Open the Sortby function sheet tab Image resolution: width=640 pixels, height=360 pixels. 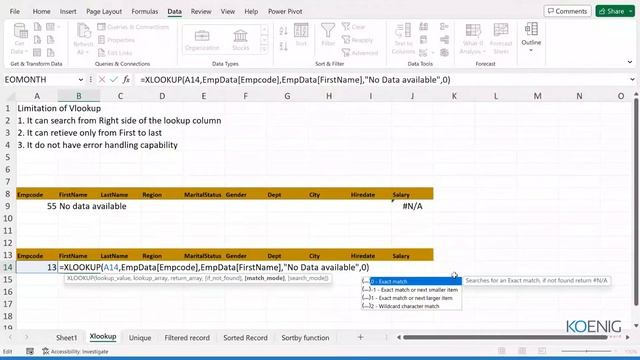[305, 338]
